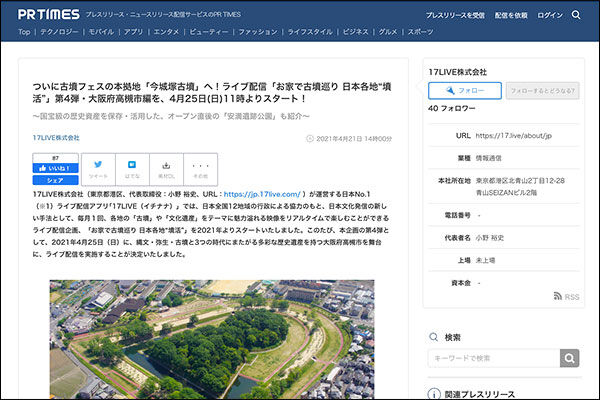Bookmark the article with the Hatena button
This screenshot has height=400, width=600.
tap(132, 169)
